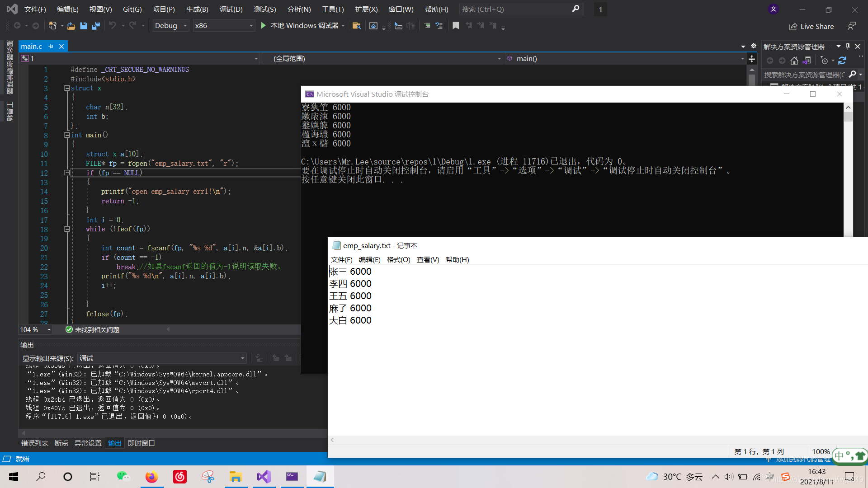Screen dimensions: 868x488
Task: Click the 未找到相关问题 status indicator
Action: [x=92, y=330]
